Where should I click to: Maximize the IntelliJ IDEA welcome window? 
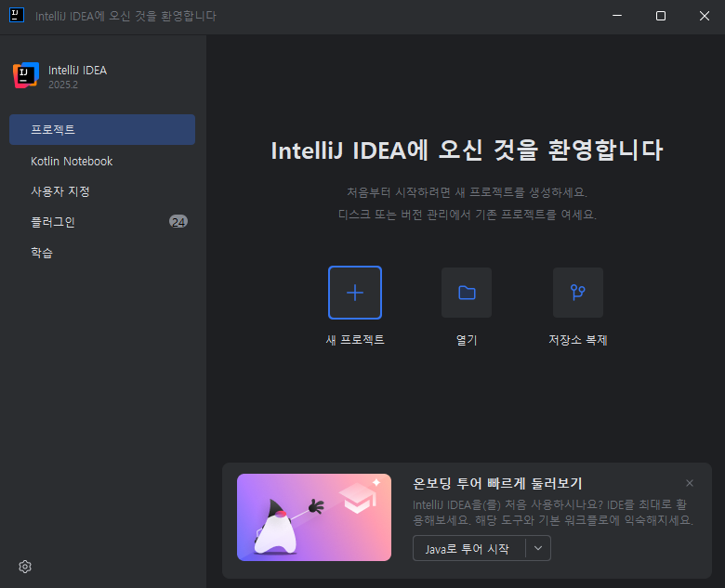(661, 16)
